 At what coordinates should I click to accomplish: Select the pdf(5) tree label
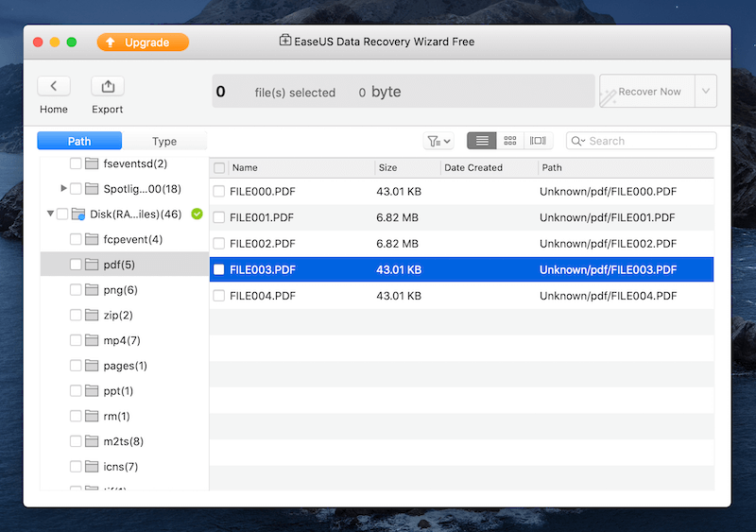(x=119, y=265)
